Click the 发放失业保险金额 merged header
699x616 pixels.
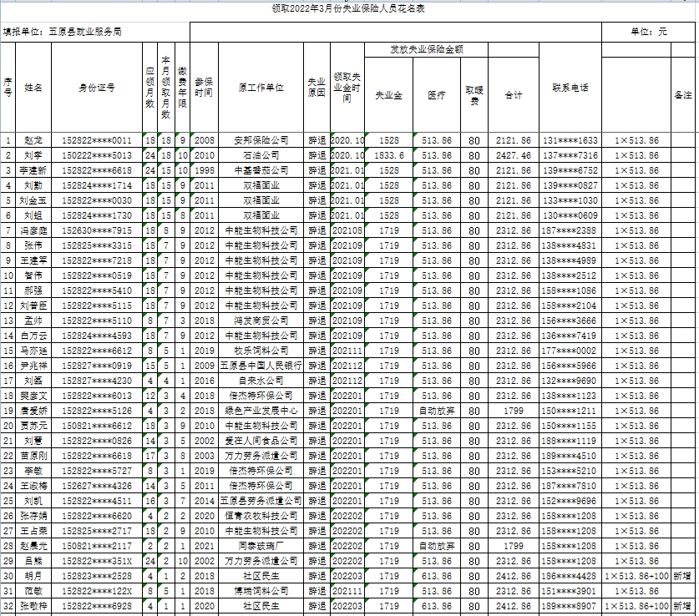coord(427,50)
